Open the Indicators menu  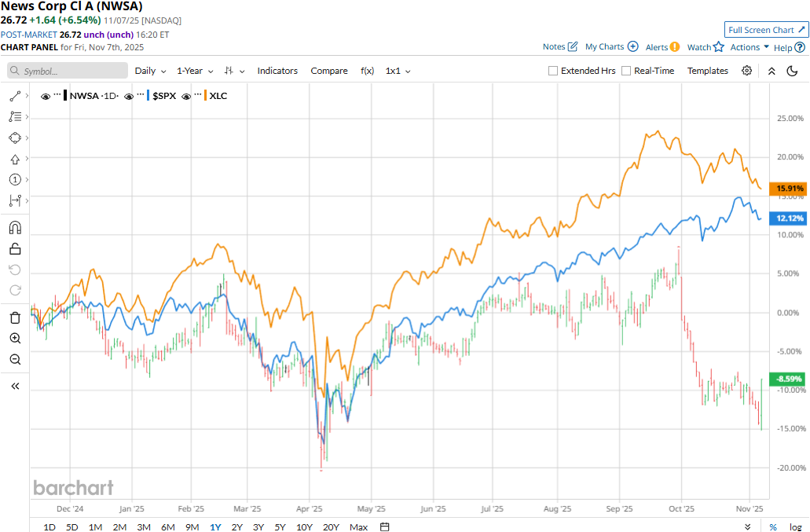pos(277,71)
